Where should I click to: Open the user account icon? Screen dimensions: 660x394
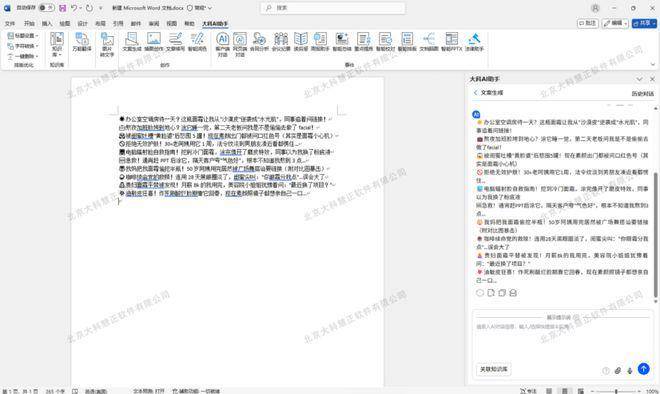point(595,8)
